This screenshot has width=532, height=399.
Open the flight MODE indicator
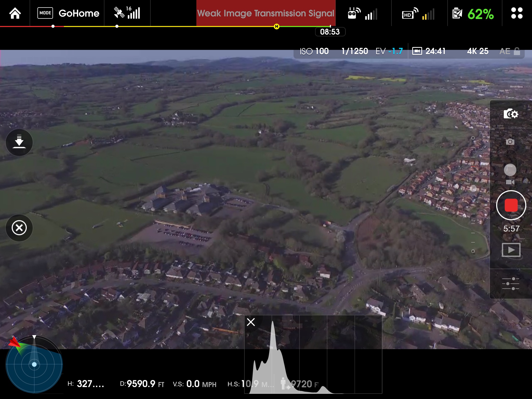[45, 13]
